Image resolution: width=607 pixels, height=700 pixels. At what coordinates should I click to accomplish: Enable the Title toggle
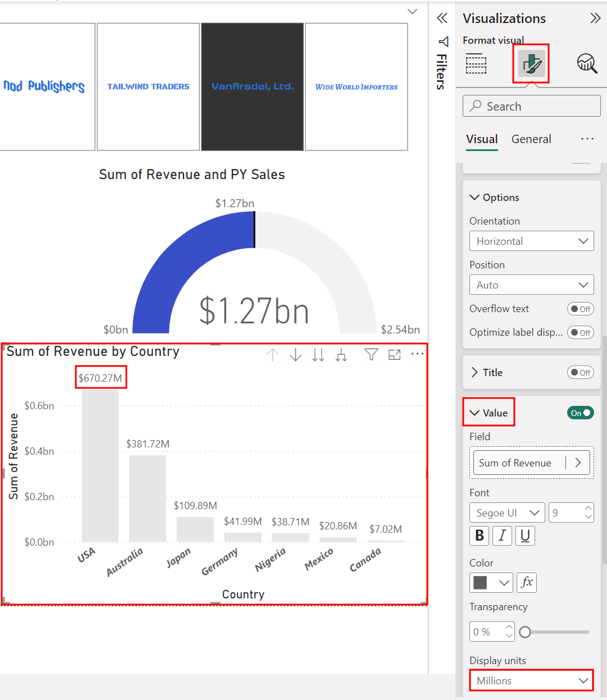pyautogui.click(x=580, y=372)
